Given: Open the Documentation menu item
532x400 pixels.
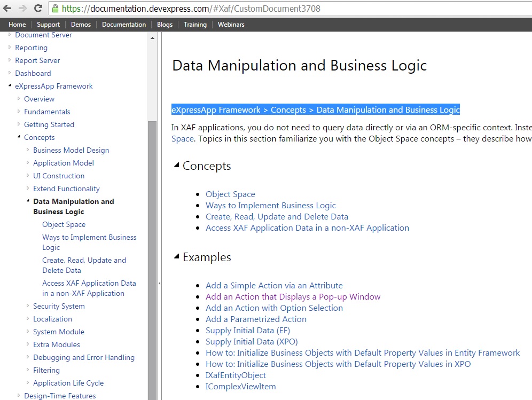Looking at the screenshot, I should coord(124,25).
